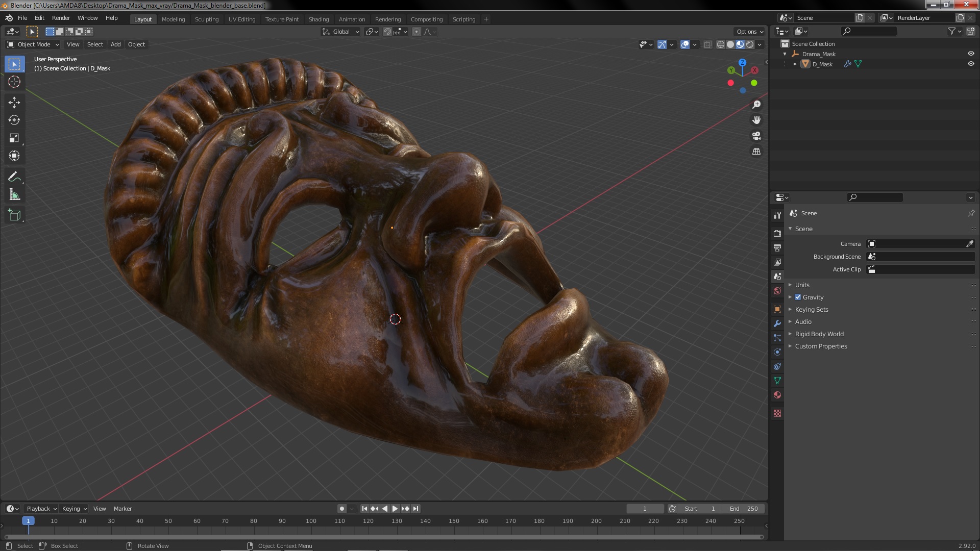This screenshot has height=551, width=980.
Task: Switch perspective/orthographic grid icon
Action: tap(756, 152)
